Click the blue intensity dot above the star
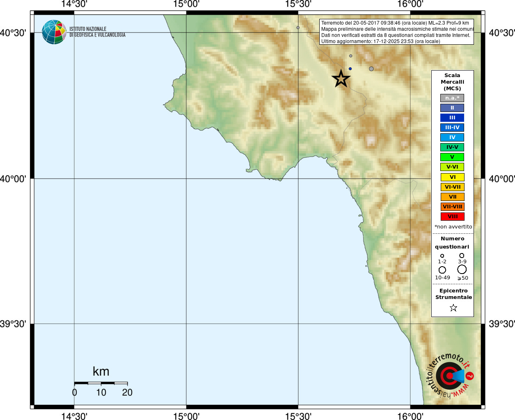This screenshot has height=420, width=515. click(x=350, y=69)
